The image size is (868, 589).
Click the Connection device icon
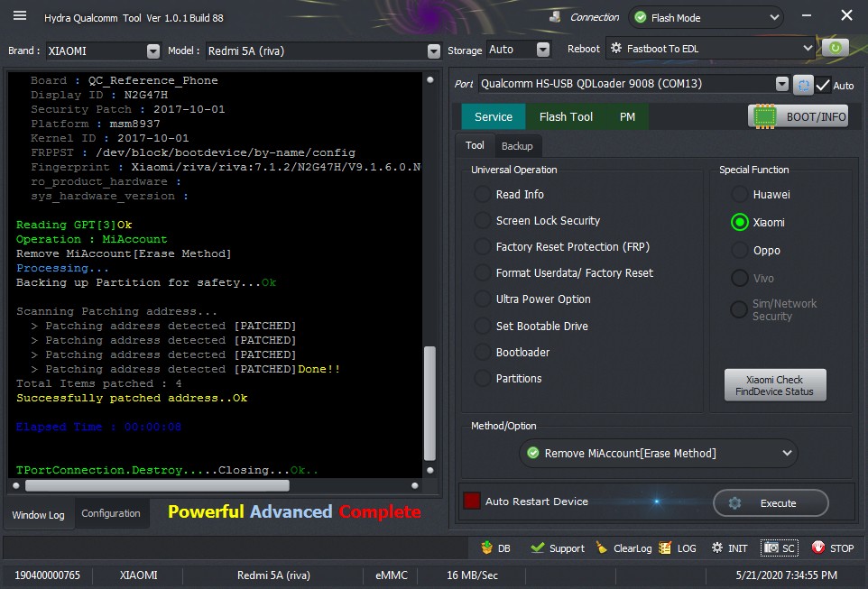pyautogui.click(x=555, y=17)
